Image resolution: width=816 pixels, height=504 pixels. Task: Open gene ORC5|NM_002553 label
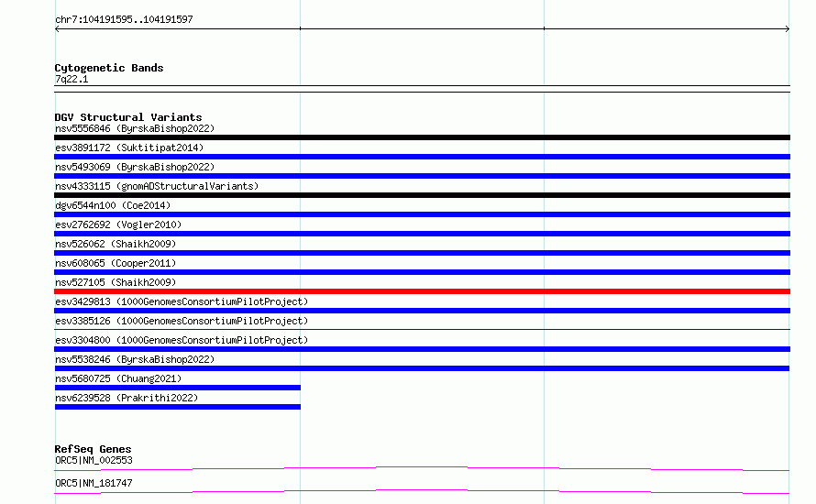pos(94,460)
